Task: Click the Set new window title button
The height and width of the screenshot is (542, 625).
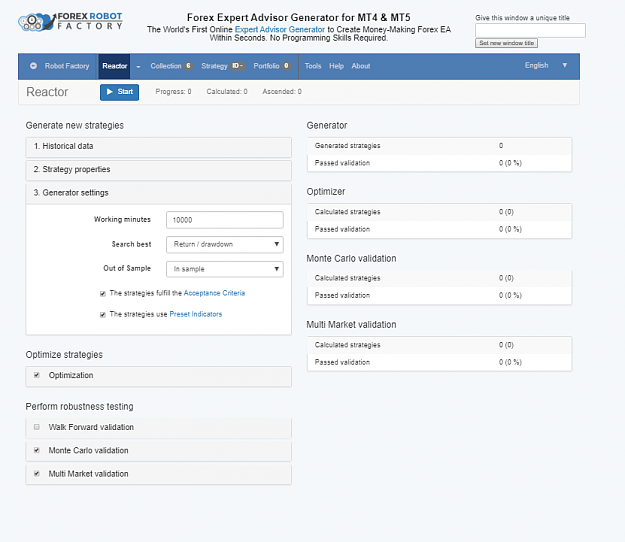Action: pyautogui.click(x=506, y=43)
